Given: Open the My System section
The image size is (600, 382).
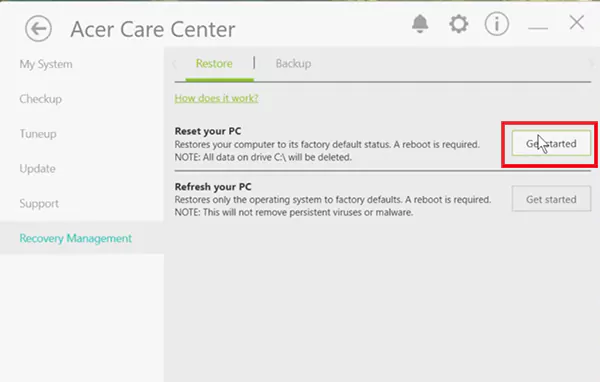Looking at the screenshot, I should (46, 64).
